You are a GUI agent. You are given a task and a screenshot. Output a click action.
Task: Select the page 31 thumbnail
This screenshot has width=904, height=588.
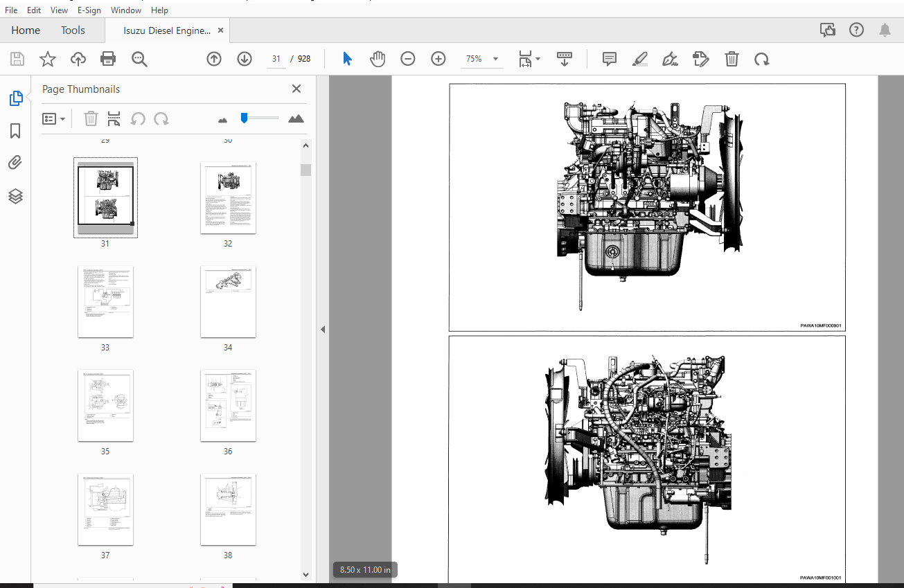click(x=105, y=197)
